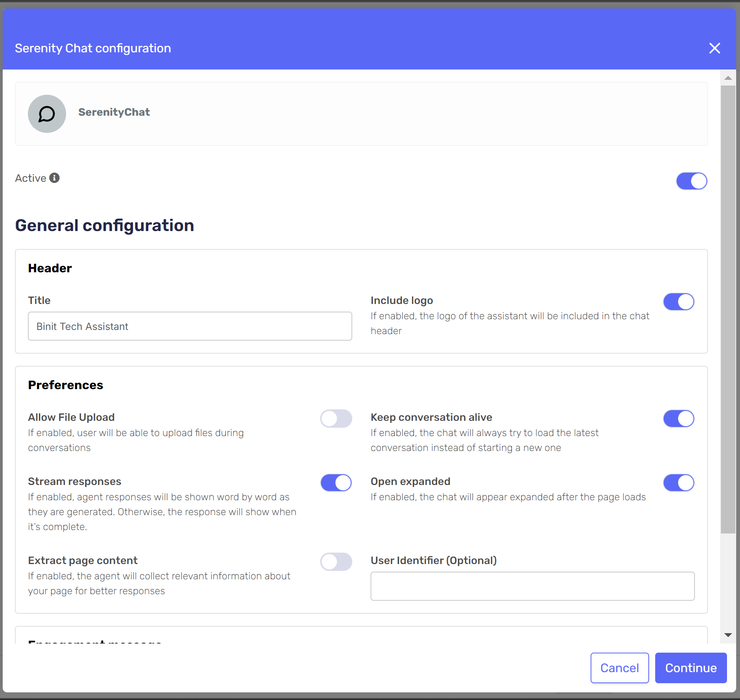The height and width of the screenshot is (700, 740).
Task: Click the Cancel button
Action: (x=620, y=668)
